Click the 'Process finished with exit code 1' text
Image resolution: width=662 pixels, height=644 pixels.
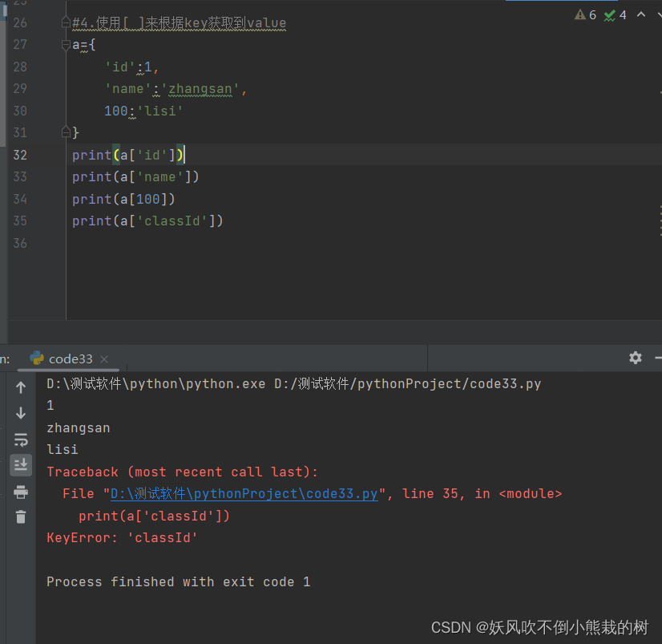(x=179, y=582)
